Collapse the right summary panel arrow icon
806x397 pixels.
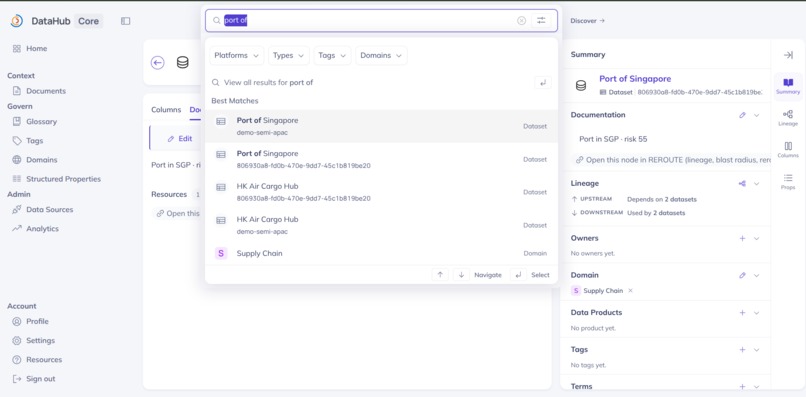coord(787,55)
